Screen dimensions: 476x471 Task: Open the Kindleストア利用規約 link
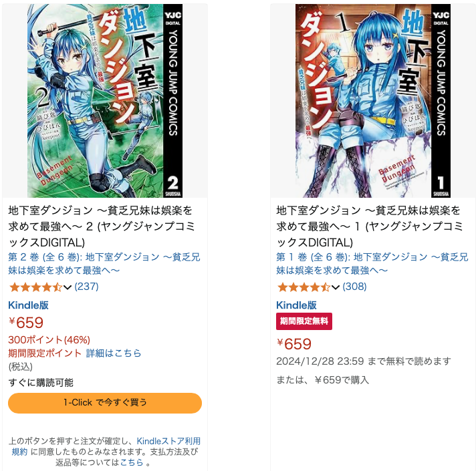106,446
